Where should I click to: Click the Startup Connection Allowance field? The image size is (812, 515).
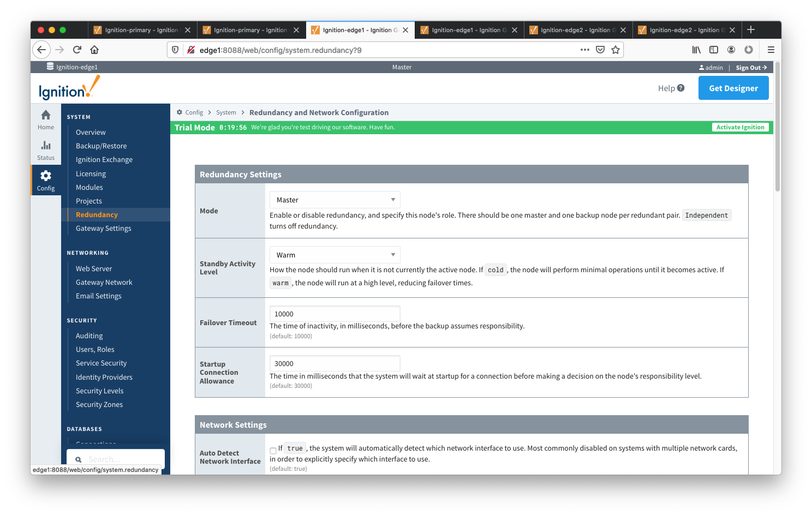(x=335, y=363)
